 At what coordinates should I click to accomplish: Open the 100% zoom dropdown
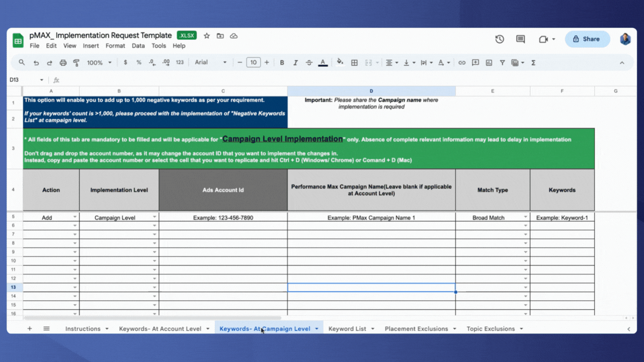pyautogui.click(x=99, y=63)
